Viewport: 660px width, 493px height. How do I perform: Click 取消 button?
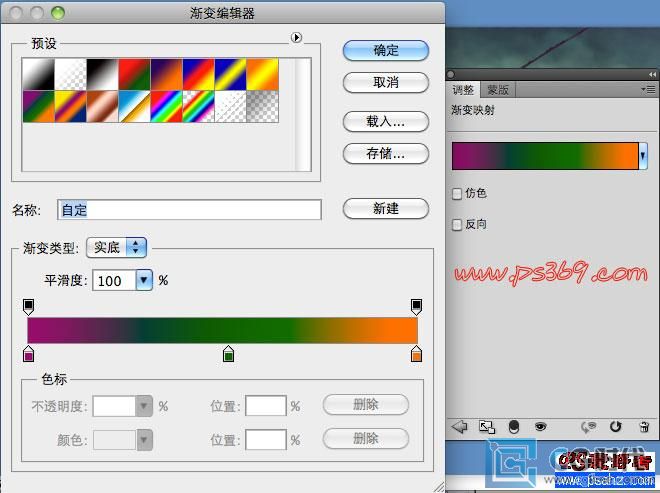(386, 82)
